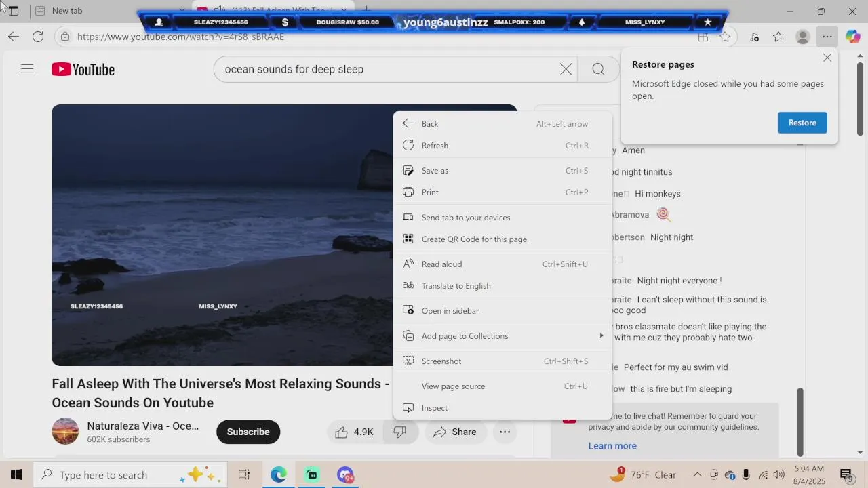The width and height of the screenshot is (868, 488).
Task: Select Screenshot in context menu
Action: pyautogui.click(x=502, y=361)
